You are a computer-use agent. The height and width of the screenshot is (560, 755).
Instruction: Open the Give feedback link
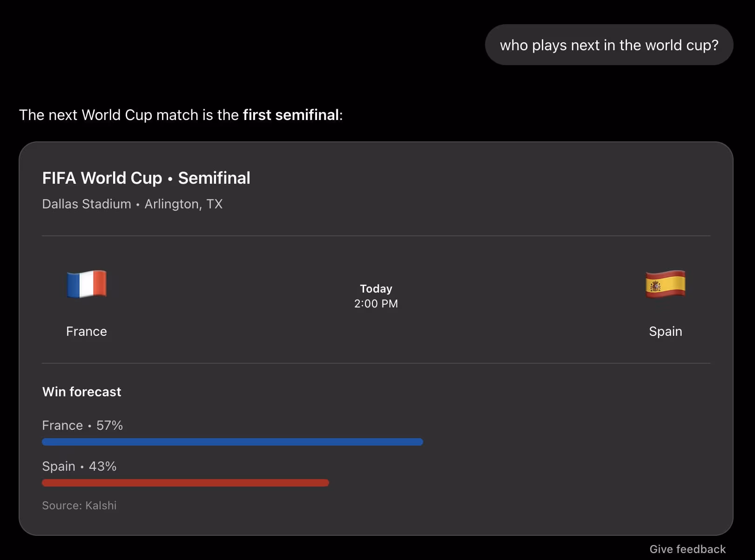tap(688, 549)
